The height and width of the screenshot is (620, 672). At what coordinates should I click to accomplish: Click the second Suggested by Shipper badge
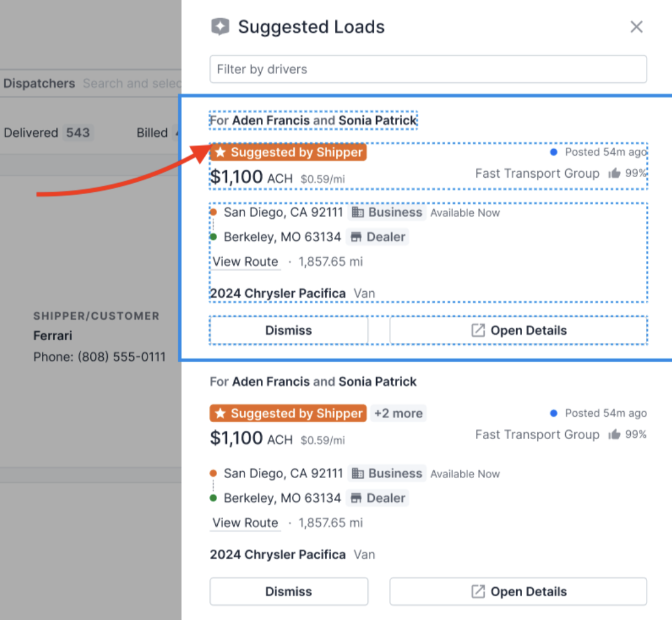click(x=288, y=413)
